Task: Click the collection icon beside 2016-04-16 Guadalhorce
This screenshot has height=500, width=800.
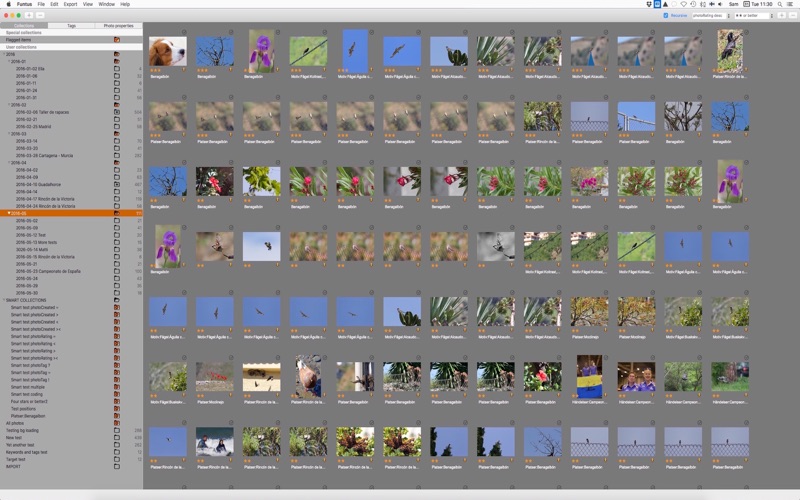Action: click(117, 184)
